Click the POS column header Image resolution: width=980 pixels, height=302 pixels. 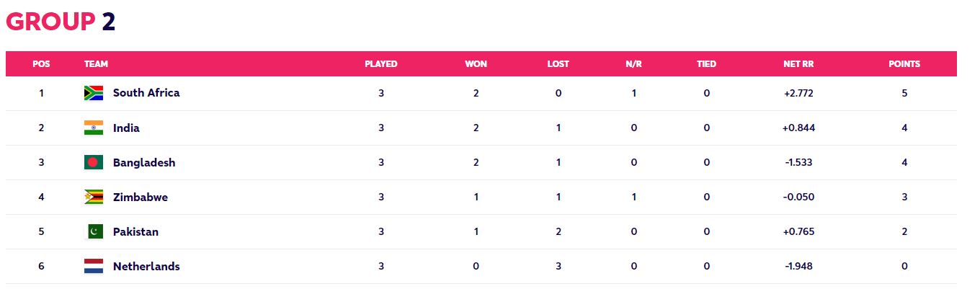tap(41, 64)
